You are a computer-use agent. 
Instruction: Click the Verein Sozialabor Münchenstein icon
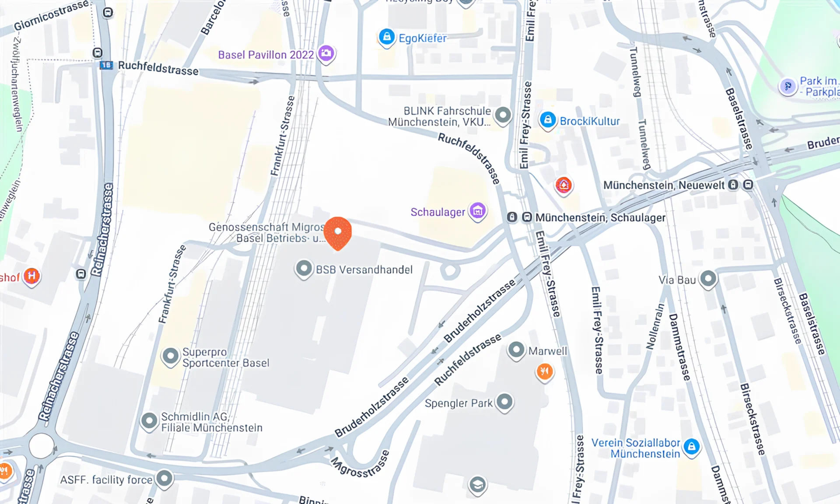click(x=692, y=447)
